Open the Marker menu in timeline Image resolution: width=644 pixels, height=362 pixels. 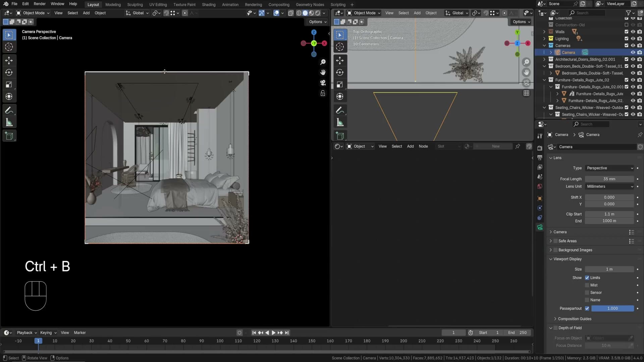tap(80, 333)
